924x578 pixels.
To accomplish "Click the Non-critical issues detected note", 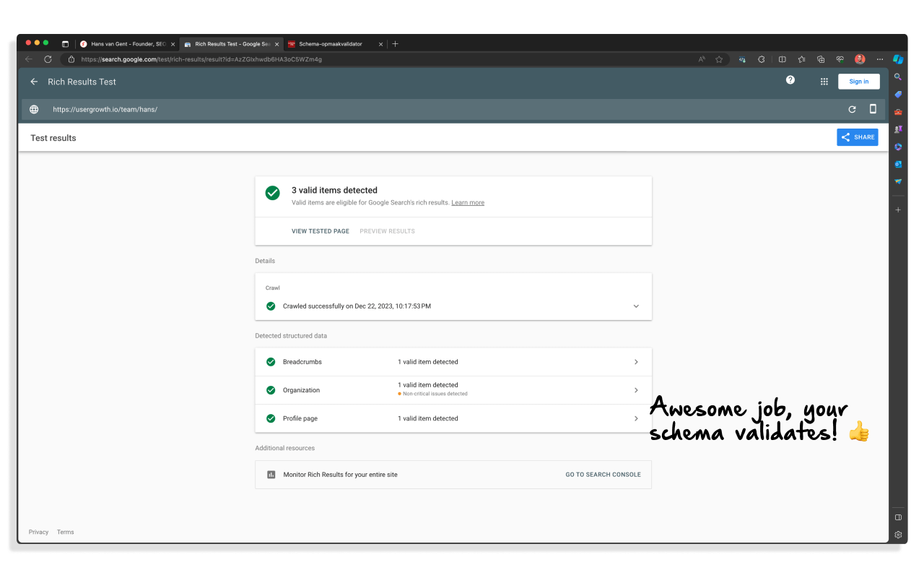I will pos(433,394).
